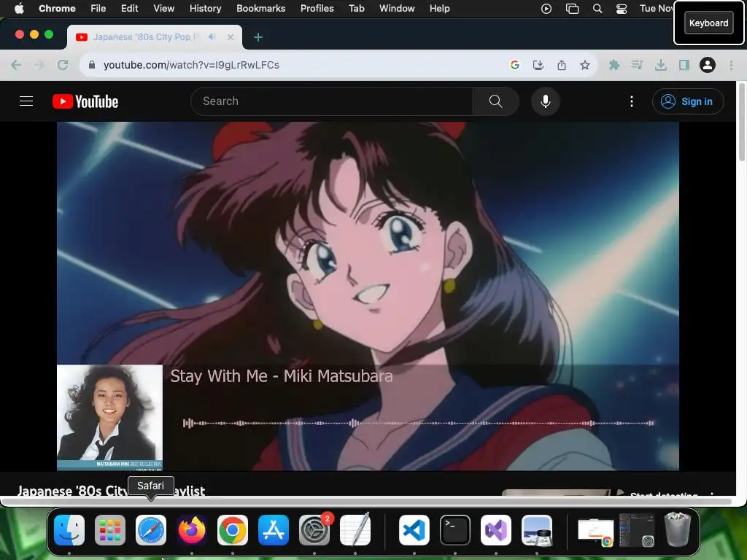Image resolution: width=747 pixels, height=560 pixels.
Task: Open the Apple menu
Action: (19, 8)
